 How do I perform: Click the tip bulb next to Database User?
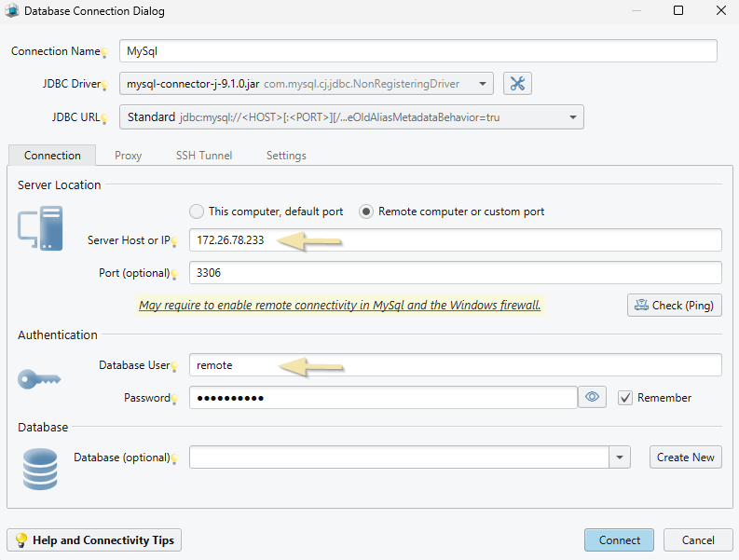174,366
